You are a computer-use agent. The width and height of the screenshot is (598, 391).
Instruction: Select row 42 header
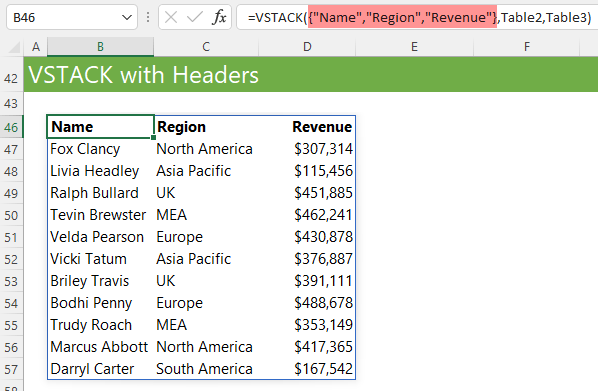point(11,75)
